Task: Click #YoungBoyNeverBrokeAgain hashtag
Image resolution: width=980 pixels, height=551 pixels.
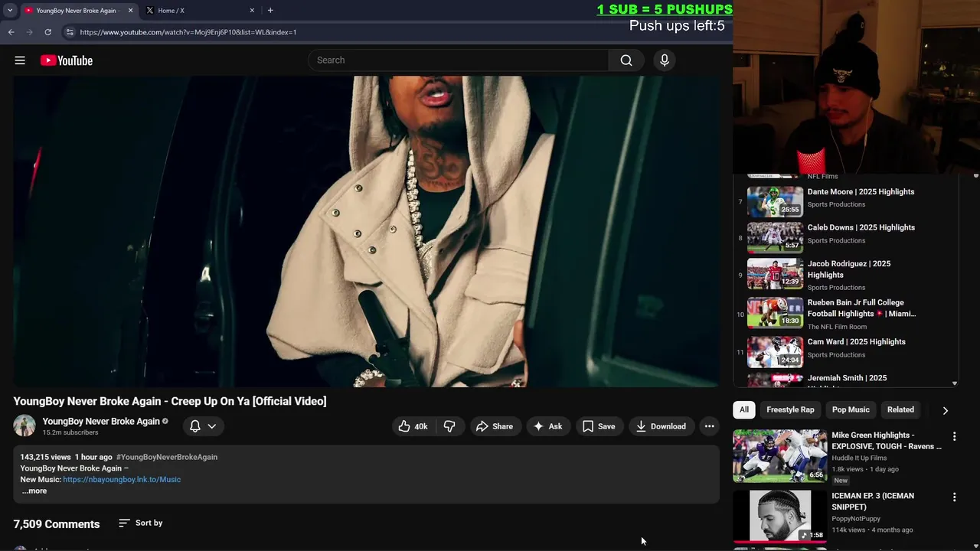Action: click(167, 457)
